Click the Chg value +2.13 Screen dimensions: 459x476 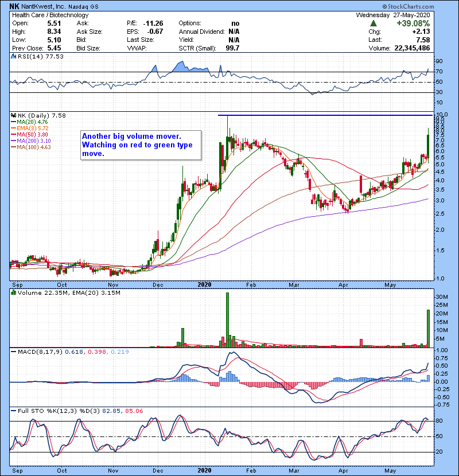[x=421, y=32]
